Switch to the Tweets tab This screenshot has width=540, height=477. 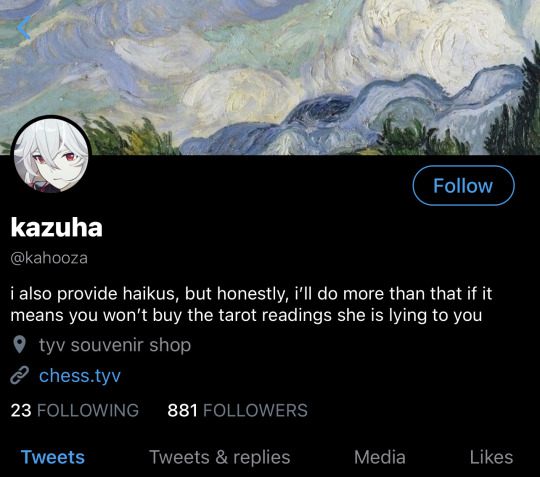(x=53, y=457)
